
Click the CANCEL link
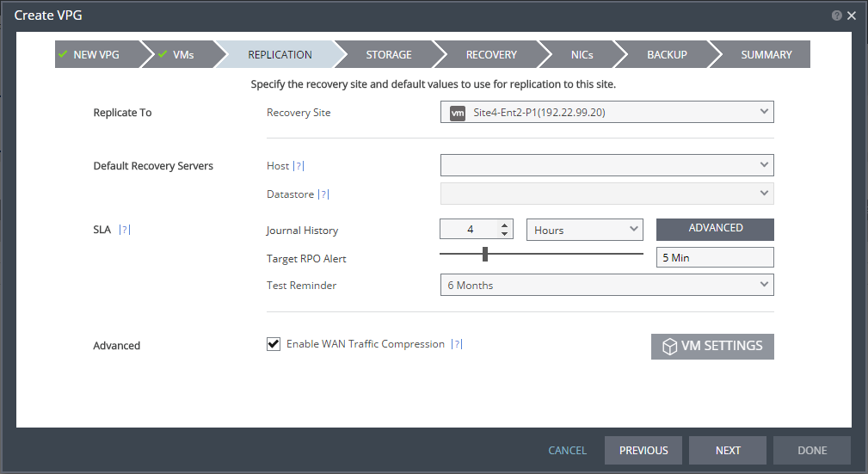[567, 450]
